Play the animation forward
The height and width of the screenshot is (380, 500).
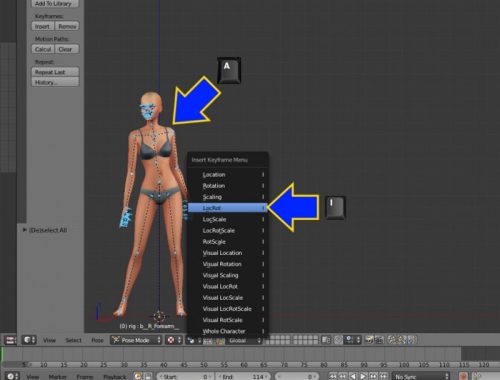[363, 376]
